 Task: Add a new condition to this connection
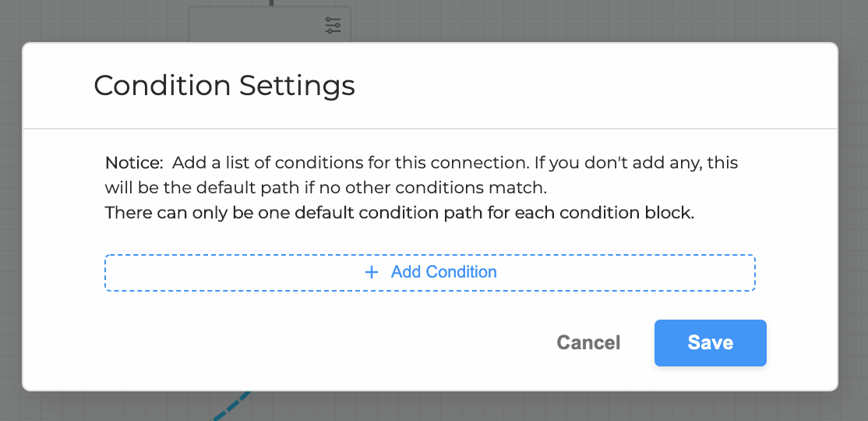click(x=430, y=272)
